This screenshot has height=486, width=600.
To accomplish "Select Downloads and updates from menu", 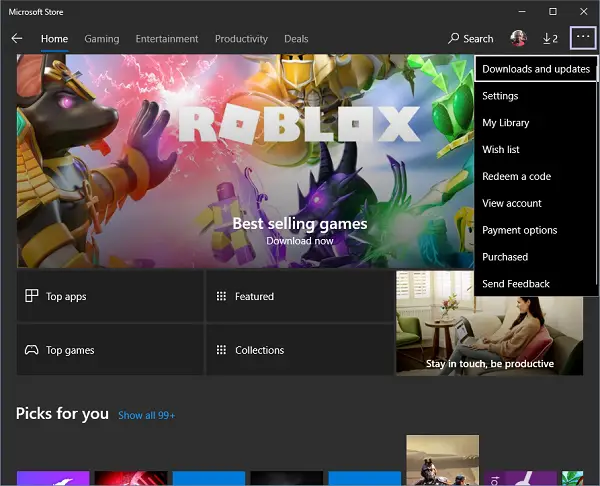I will coord(536,69).
